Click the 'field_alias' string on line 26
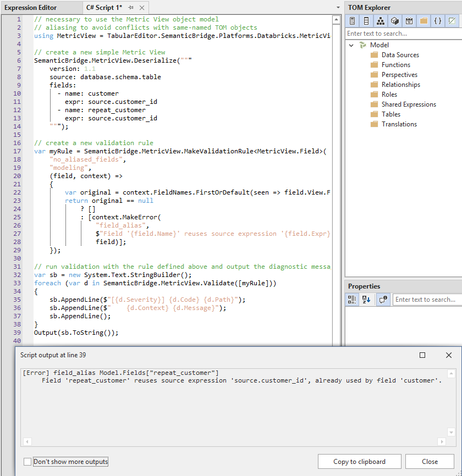 click(120, 225)
